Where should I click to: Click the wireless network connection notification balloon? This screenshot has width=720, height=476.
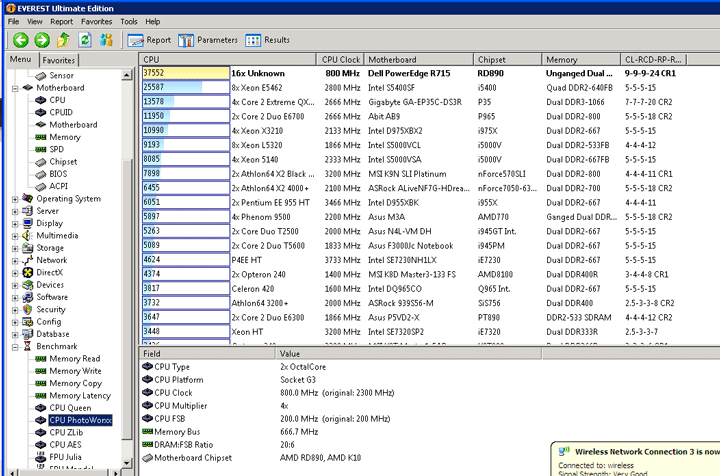pos(636,459)
